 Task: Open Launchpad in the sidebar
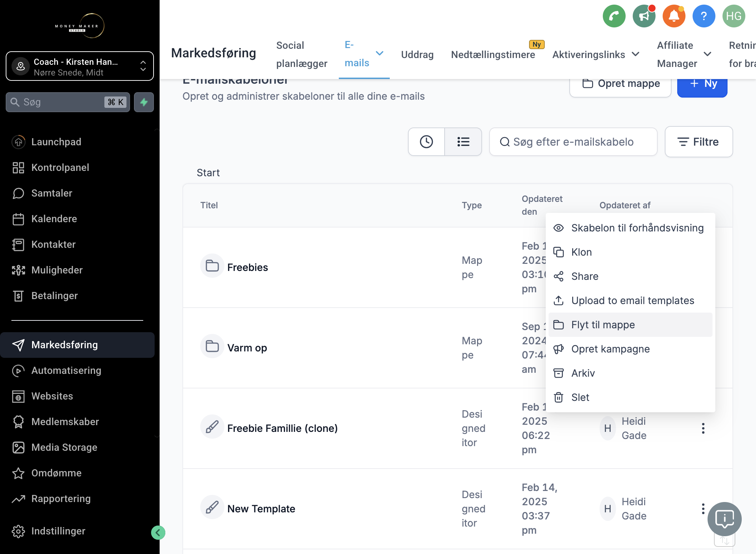pyautogui.click(x=56, y=142)
